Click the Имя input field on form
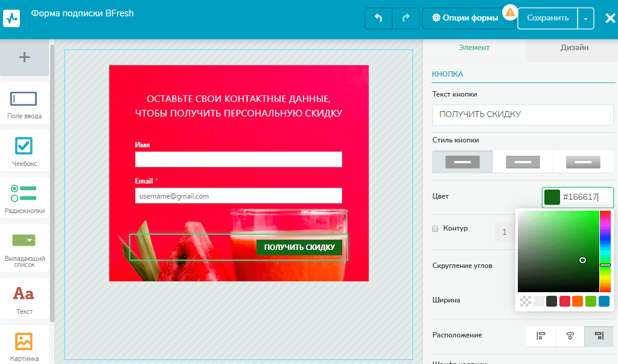Screen dimensions: 618x364 pos(238,159)
